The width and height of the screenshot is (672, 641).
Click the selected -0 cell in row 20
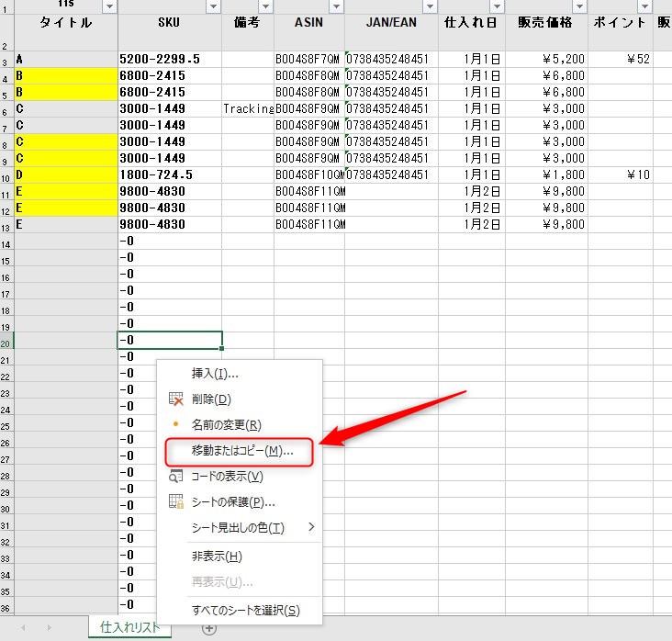click(170, 341)
